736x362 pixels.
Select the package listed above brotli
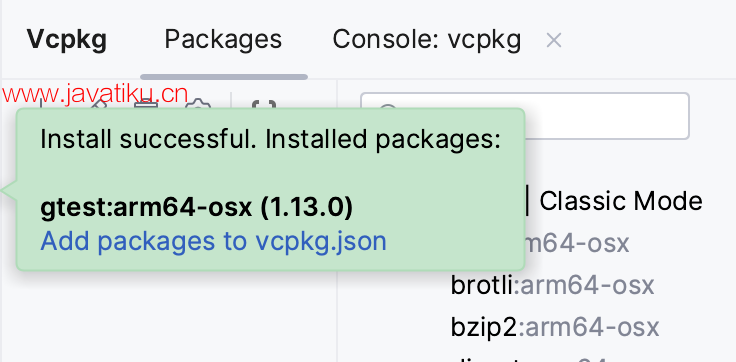(576, 244)
